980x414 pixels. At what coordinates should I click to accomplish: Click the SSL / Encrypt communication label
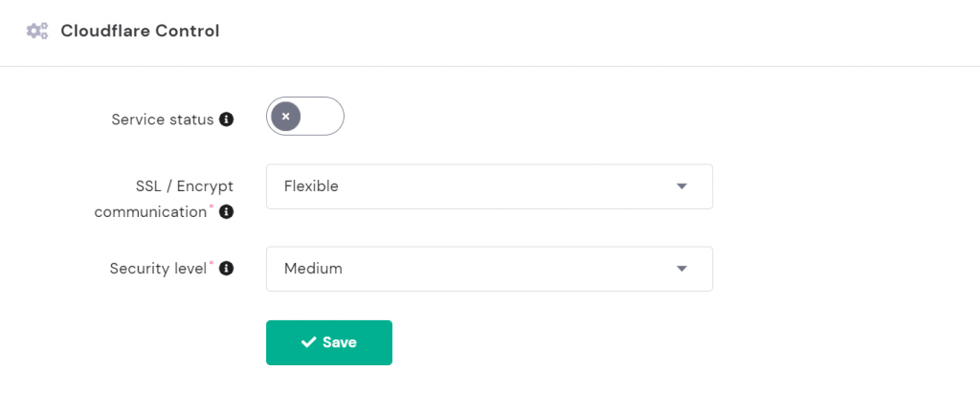tap(164, 199)
